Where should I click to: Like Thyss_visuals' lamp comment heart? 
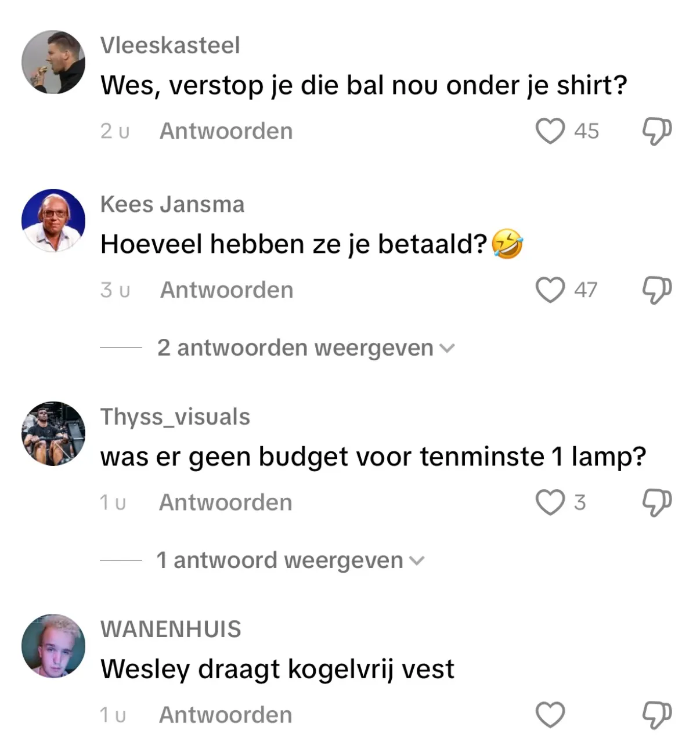click(550, 502)
